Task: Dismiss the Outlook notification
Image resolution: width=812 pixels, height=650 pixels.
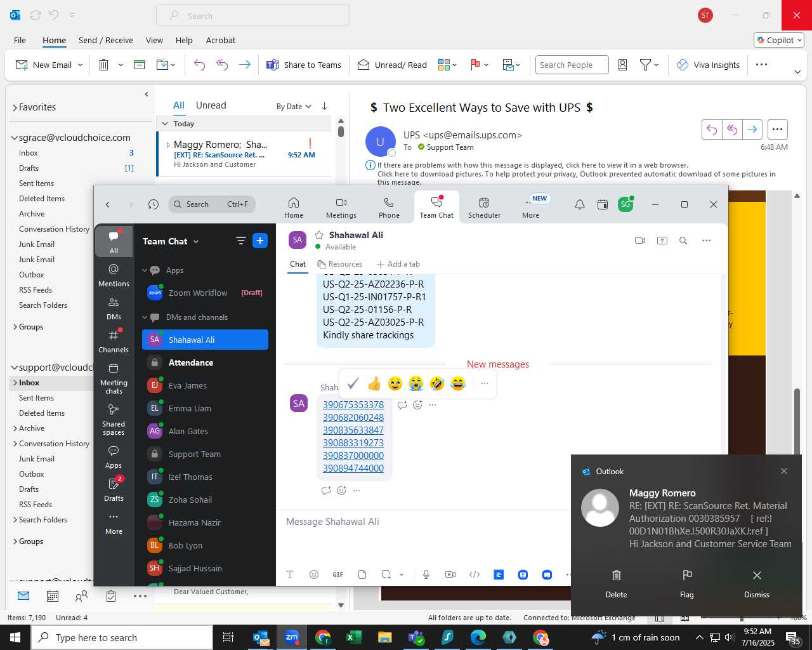Action: click(757, 584)
